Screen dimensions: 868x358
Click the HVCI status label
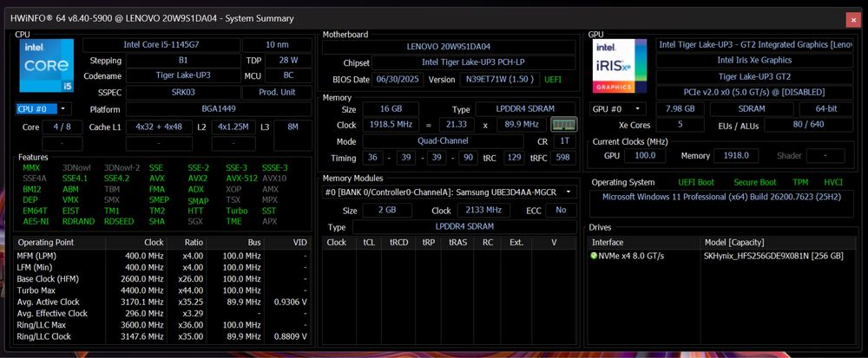coord(833,182)
